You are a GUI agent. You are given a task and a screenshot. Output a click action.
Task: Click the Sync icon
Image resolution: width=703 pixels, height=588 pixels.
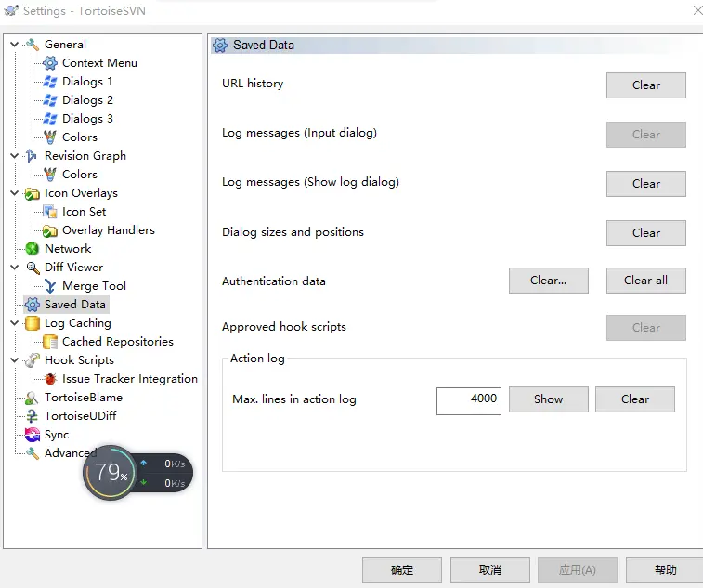(33, 435)
